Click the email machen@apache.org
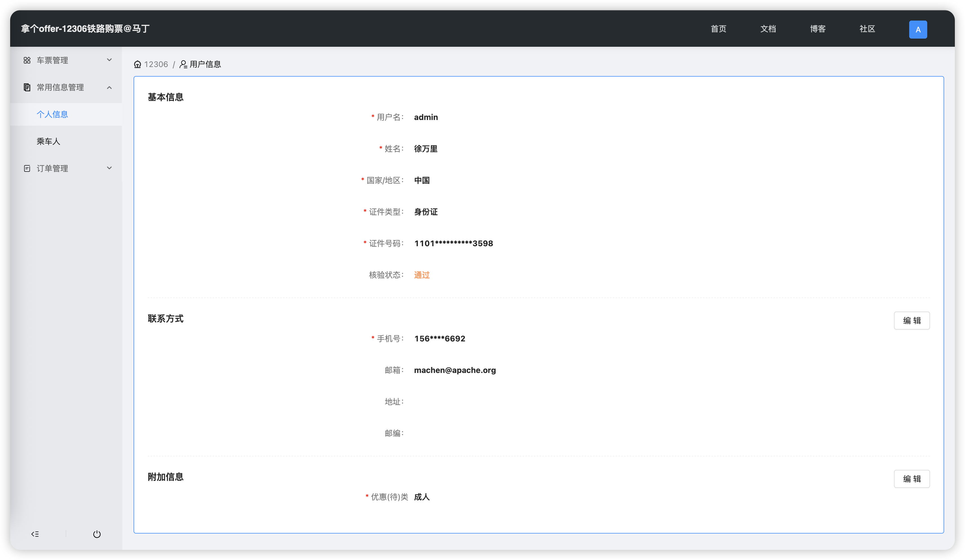 [455, 370]
